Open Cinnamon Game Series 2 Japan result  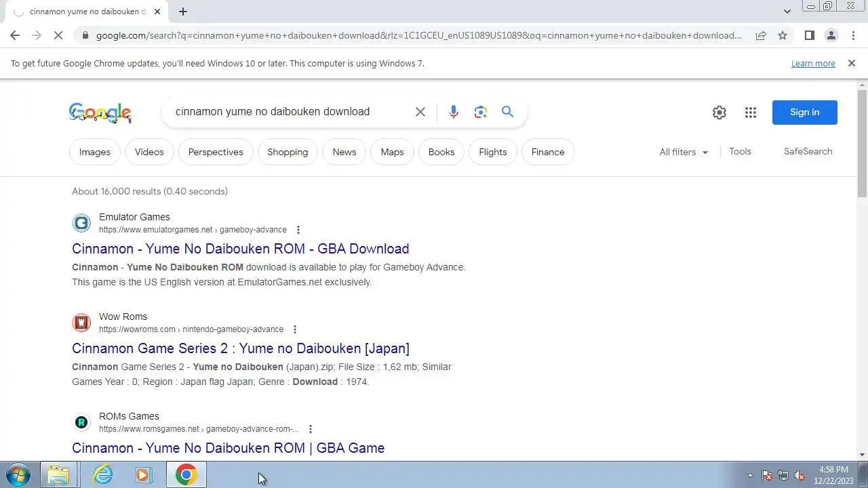tap(241, 348)
